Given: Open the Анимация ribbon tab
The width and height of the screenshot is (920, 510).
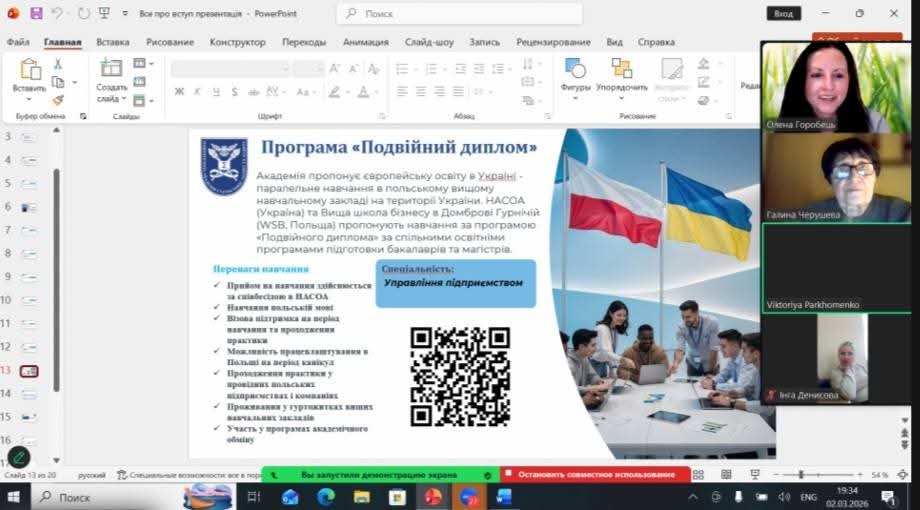Looking at the screenshot, I should [x=365, y=42].
